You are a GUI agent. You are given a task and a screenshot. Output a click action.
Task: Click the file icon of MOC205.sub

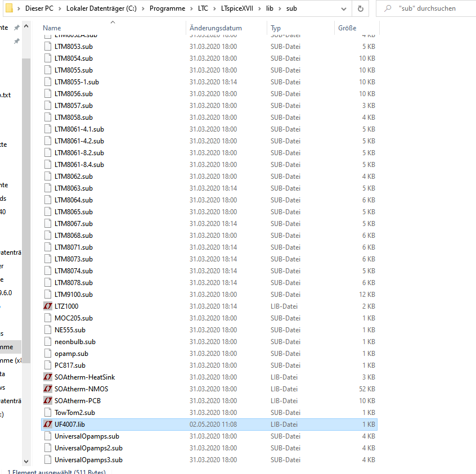click(48, 318)
